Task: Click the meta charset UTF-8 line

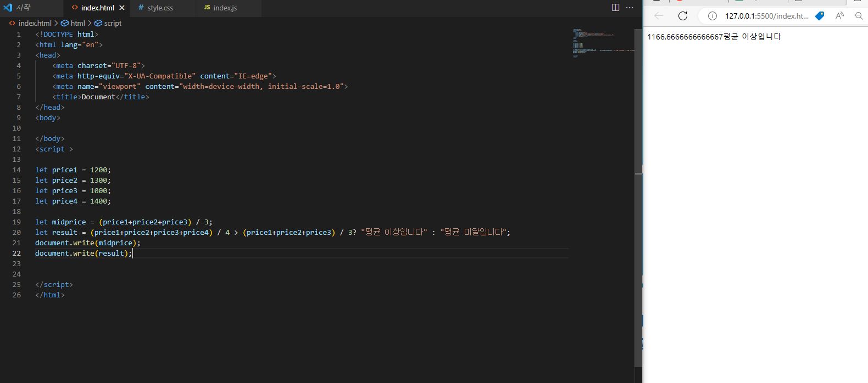Action: point(98,65)
